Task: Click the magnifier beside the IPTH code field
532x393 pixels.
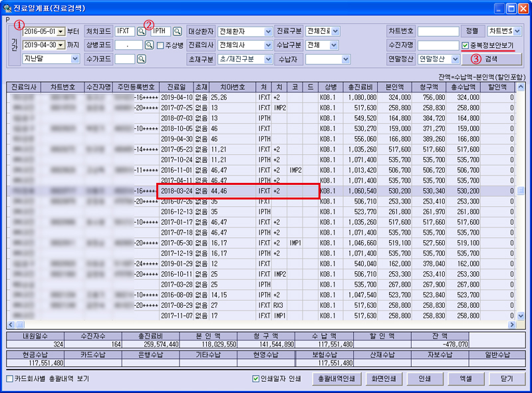Action: [x=178, y=31]
